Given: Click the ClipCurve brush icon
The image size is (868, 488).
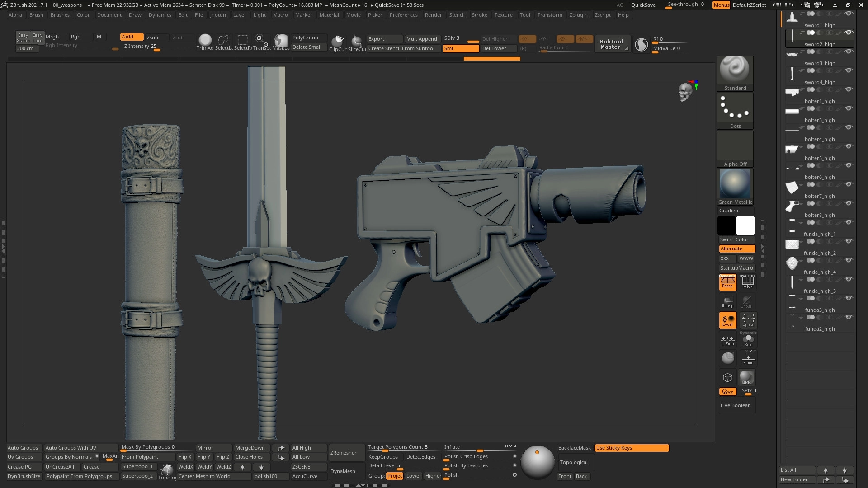Looking at the screenshot, I should (x=337, y=41).
